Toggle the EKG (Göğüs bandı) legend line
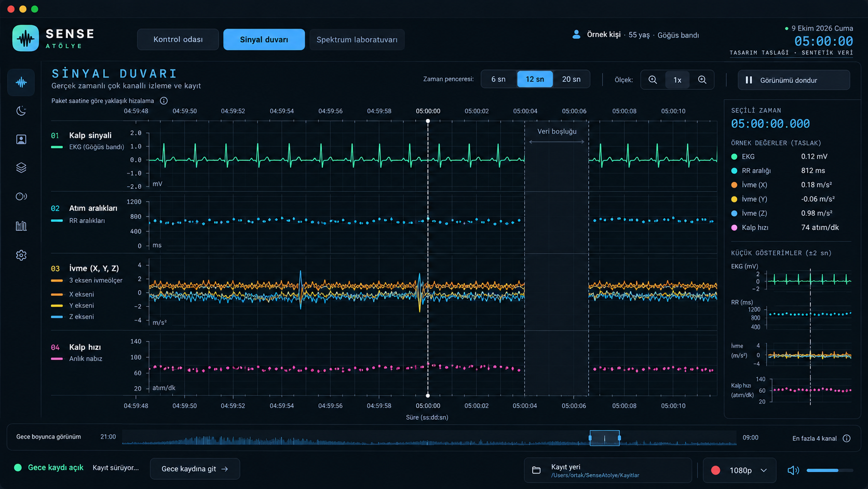 tap(87, 147)
